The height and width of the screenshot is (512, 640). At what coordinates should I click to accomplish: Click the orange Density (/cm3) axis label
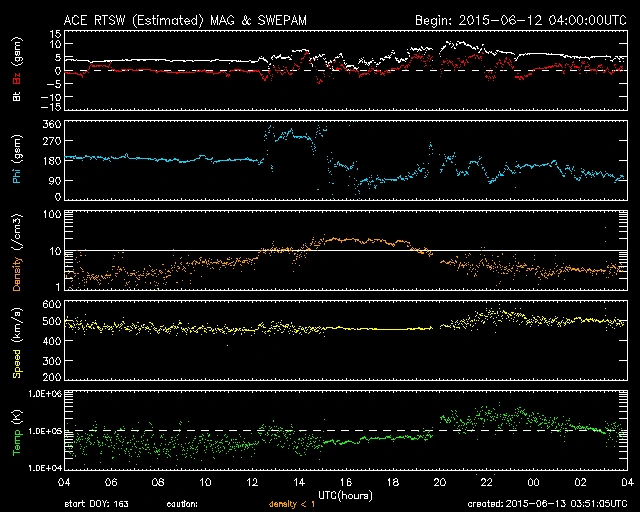(x=18, y=253)
